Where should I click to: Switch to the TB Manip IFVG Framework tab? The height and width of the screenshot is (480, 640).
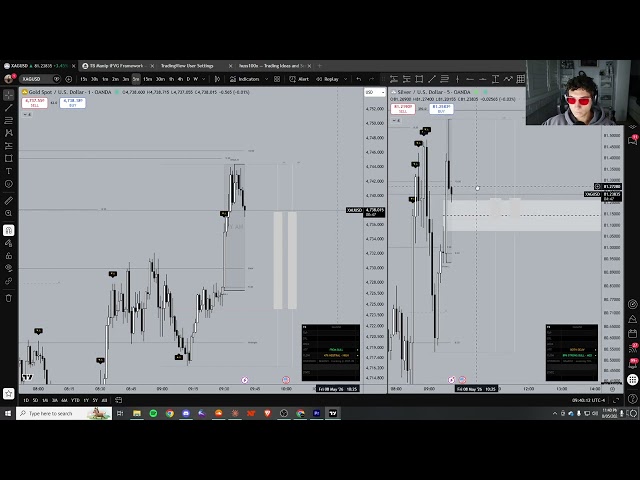tap(117, 66)
